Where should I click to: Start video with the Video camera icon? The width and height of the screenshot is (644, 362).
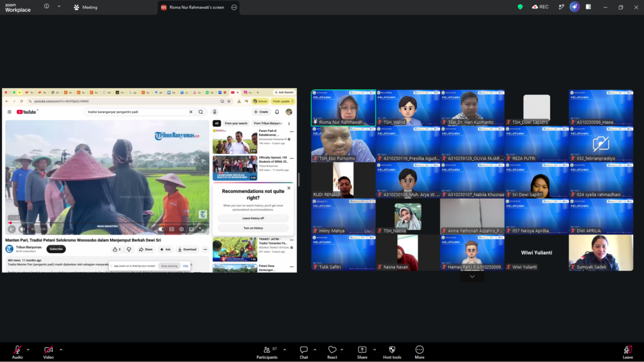[48, 350]
